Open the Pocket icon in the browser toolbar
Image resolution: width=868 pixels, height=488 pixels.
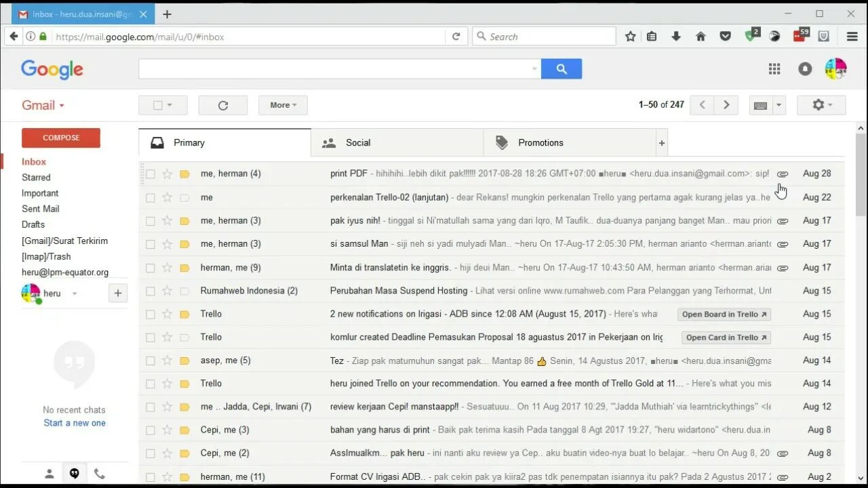point(725,37)
